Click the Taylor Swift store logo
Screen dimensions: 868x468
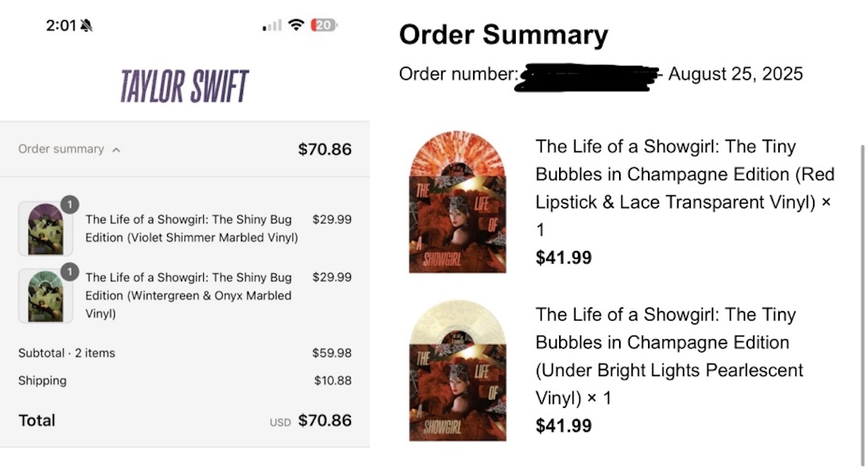pyautogui.click(x=184, y=87)
